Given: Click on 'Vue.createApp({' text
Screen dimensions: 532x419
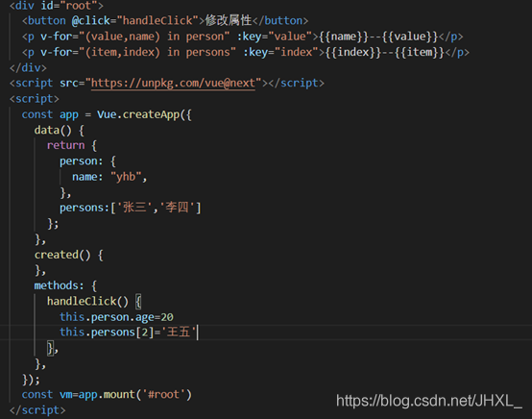Looking at the screenshot, I should 144,114.
